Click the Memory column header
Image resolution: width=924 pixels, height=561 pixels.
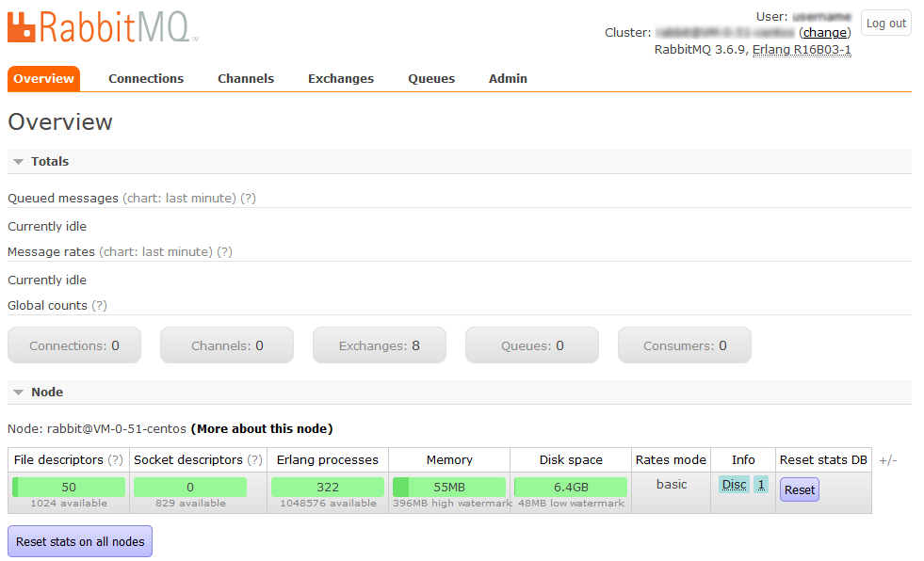tap(449, 460)
